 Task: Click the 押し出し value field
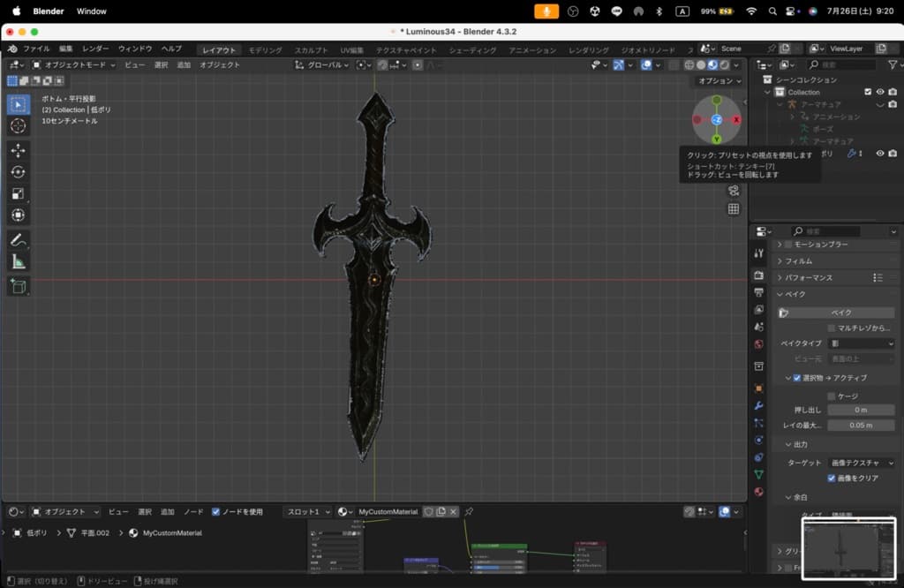pyautogui.click(x=861, y=410)
